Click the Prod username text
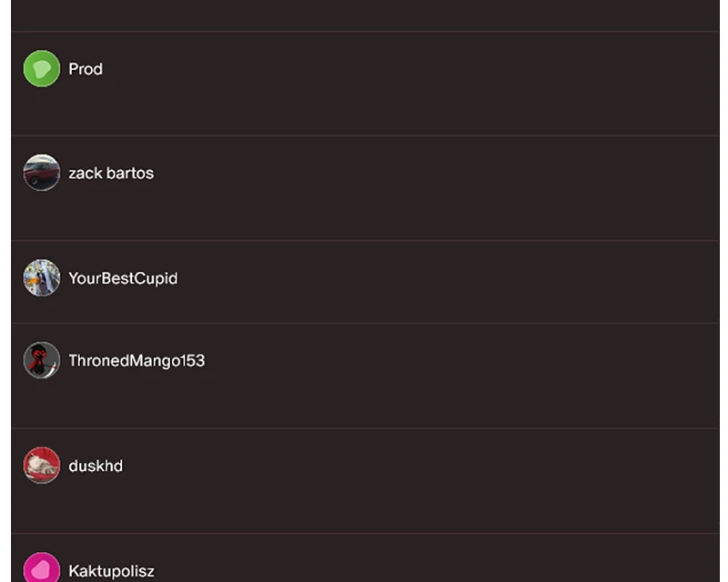Screen dimensions: 728x582 [86, 69]
